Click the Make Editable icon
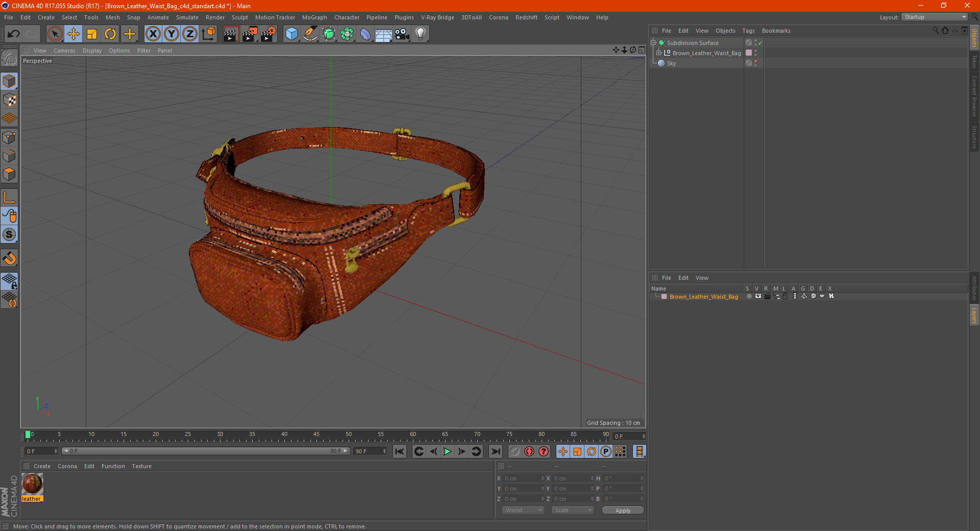Image resolution: width=980 pixels, height=531 pixels. [9, 58]
